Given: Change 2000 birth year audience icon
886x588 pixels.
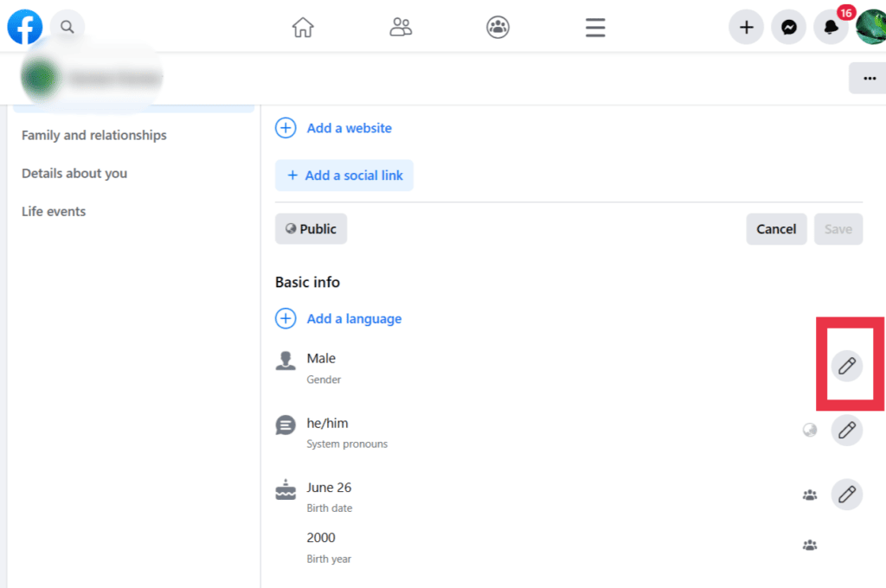Looking at the screenshot, I should pyautogui.click(x=810, y=545).
